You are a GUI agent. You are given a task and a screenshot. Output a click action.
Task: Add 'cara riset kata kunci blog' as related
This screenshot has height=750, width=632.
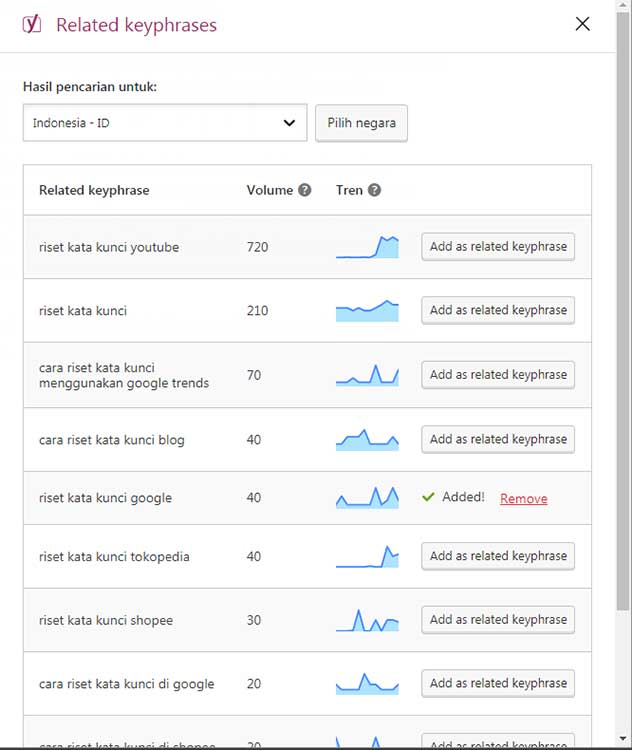[498, 439]
